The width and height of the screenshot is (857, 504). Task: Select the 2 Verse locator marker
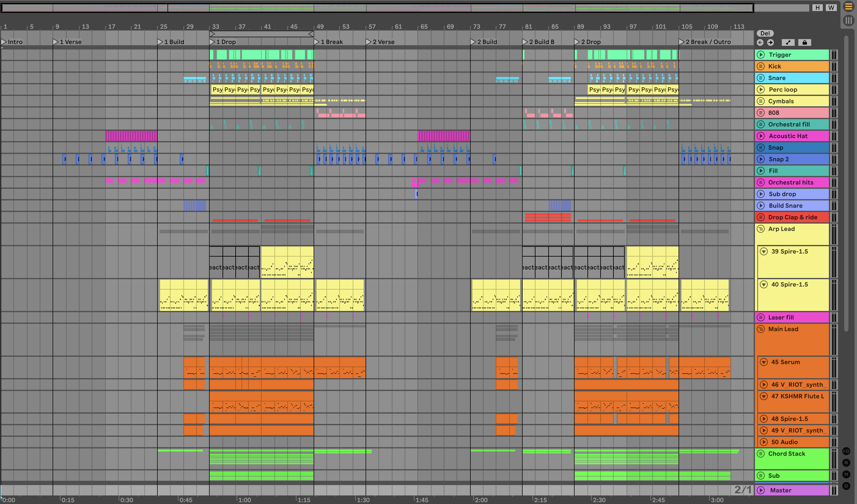coord(369,42)
